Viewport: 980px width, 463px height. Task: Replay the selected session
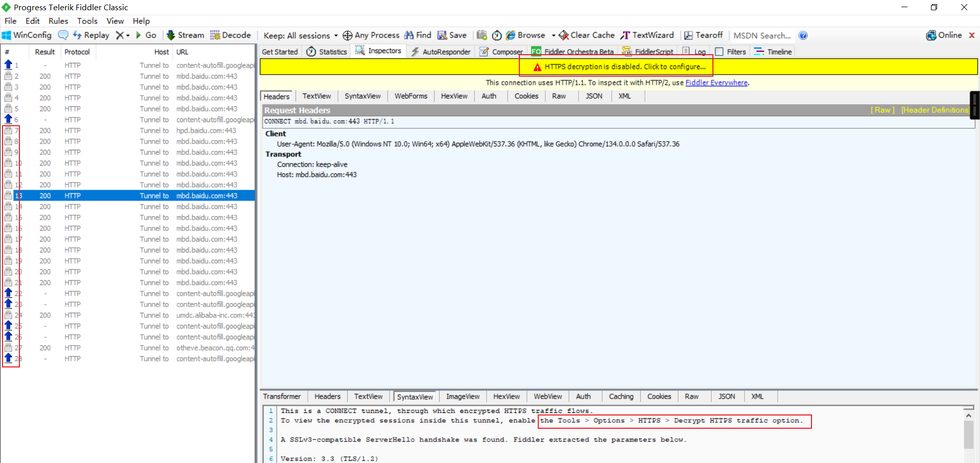click(x=91, y=35)
